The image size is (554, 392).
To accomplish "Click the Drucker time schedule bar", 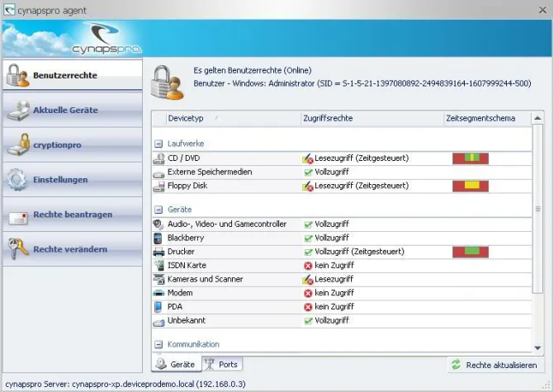I will [471, 252].
